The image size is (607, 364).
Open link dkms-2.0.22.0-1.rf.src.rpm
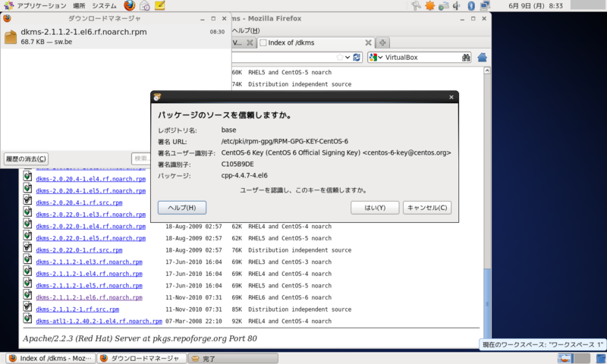point(79,250)
